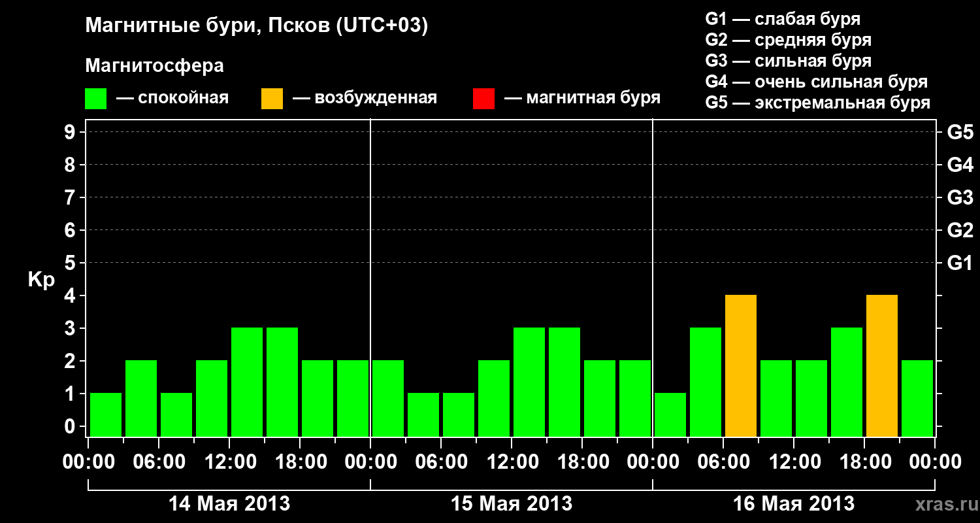This screenshot has width=980, height=523.
Task: Click the orange bar at 06:00–09:00 on 16 May
Action: 741,365
